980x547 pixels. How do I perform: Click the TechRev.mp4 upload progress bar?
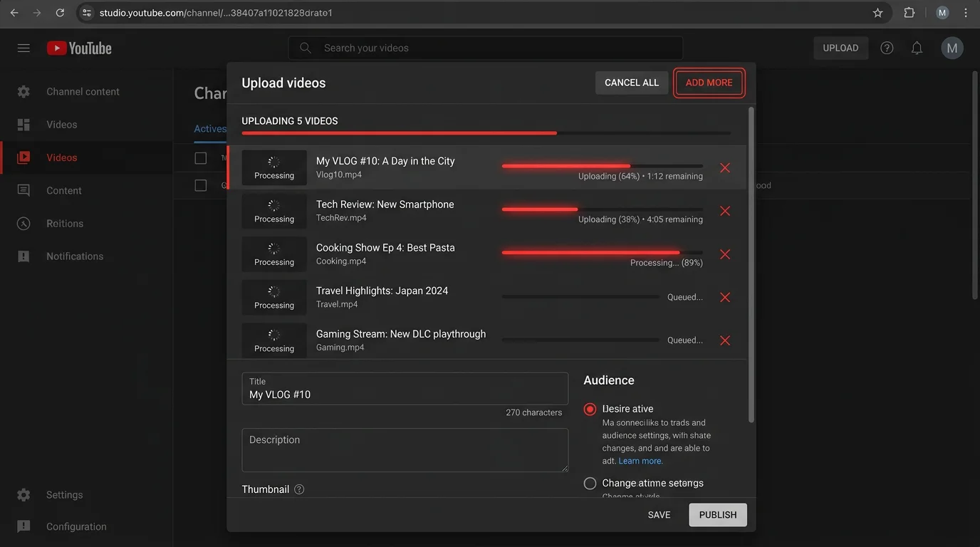603,209
